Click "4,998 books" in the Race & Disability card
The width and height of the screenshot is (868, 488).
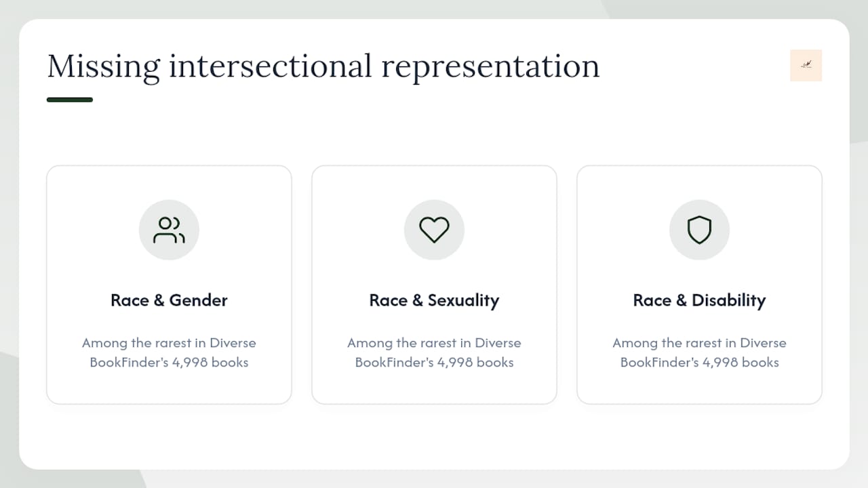(x=741, y=362)
